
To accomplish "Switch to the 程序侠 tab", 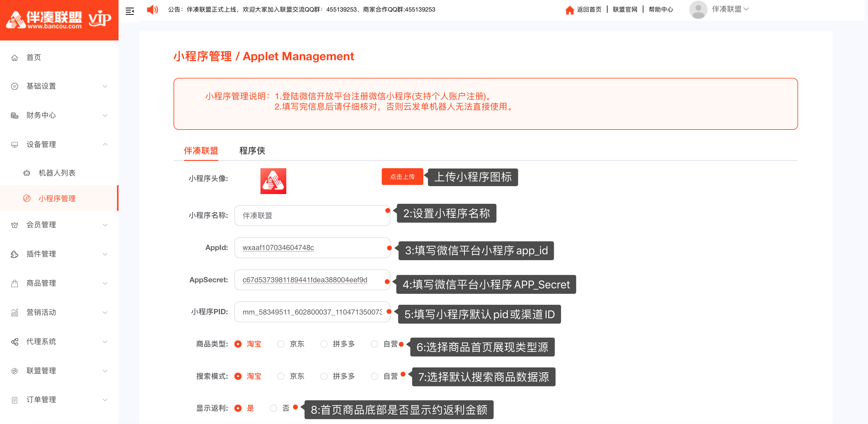I will (252, 151).
